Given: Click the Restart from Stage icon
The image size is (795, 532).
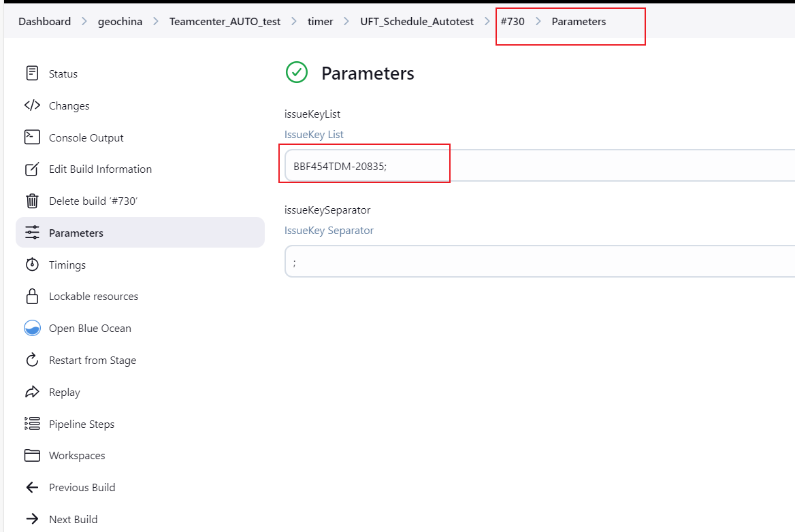Looking at the screenshot, I should [x=32, y=361].
